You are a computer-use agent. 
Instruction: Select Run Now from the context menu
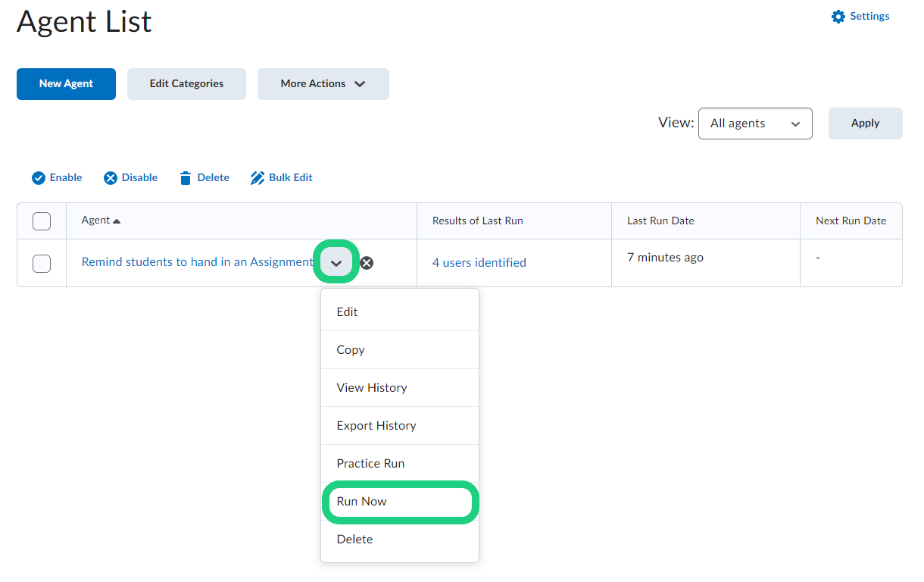point(362,502)
